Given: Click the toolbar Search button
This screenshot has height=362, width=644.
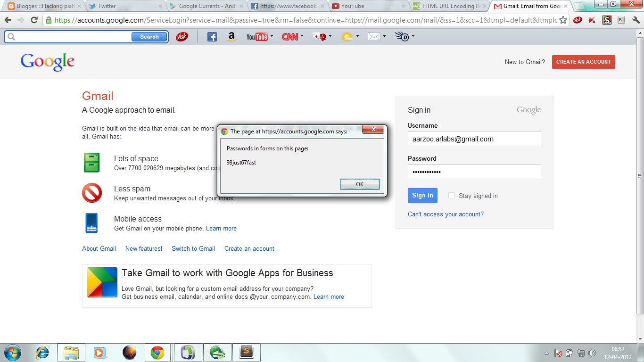Looking at the screenshot, I should (149, 37).
